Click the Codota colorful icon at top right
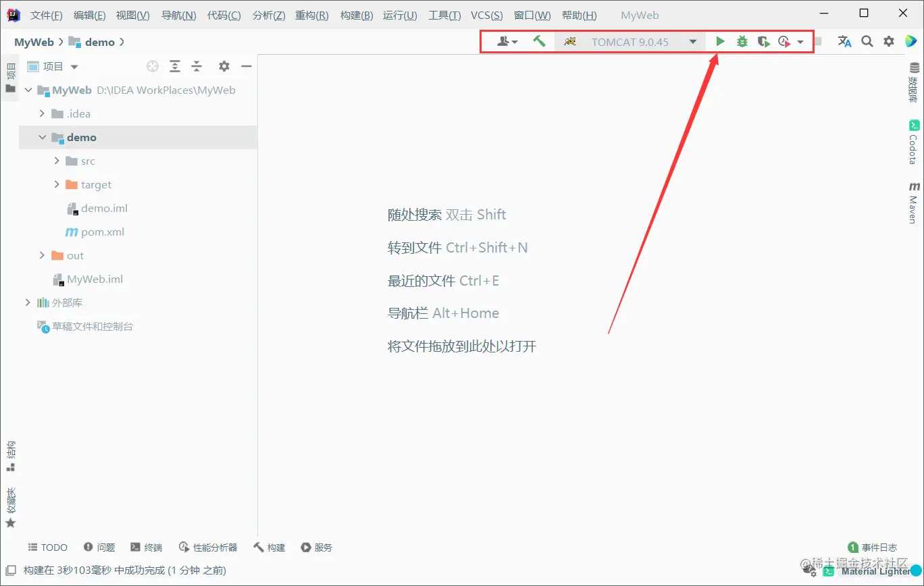The height and width of the screenshot is (586, 924). [x=910, y=42]
